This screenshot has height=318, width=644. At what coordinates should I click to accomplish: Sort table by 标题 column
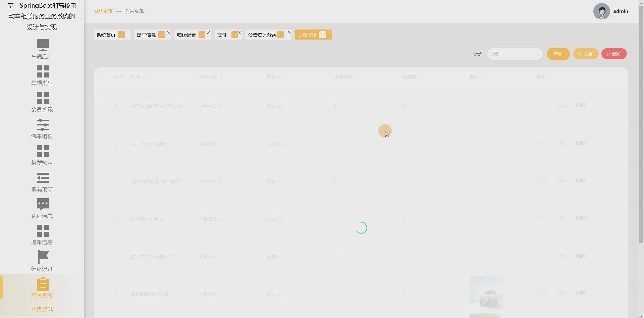[144, 77]
